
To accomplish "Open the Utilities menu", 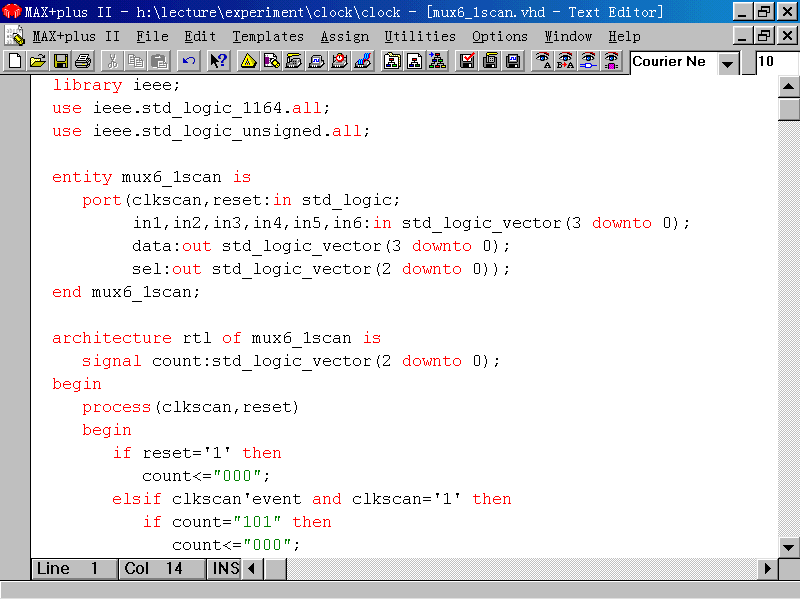I will tap(420, 37).
